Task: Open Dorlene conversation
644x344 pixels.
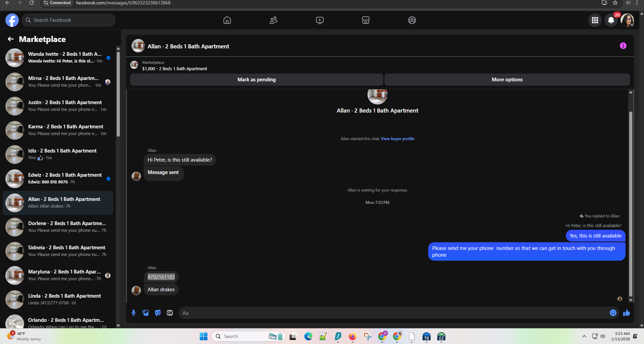Action: point(58,227)
